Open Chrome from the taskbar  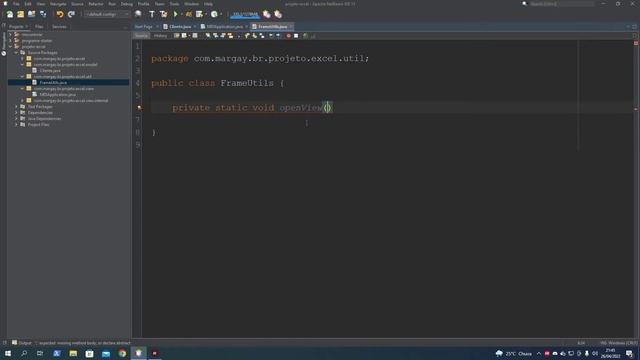tap(122, 353)
